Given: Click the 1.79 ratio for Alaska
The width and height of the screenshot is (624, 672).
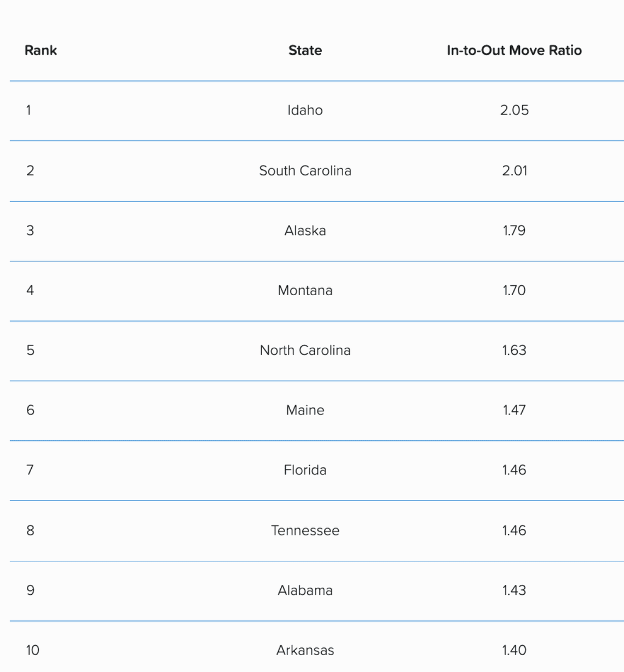Looking at the screenshot, I should pyautogui.click(x=514, y=231).
